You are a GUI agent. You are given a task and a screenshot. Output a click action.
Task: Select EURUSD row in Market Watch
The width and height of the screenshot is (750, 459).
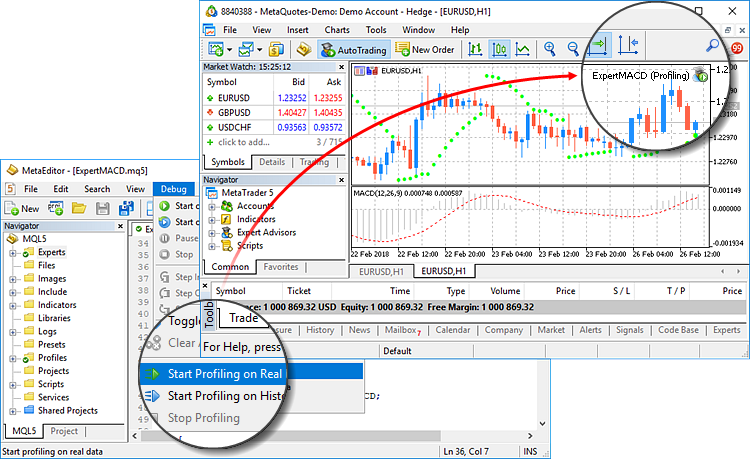coord(275,98)
